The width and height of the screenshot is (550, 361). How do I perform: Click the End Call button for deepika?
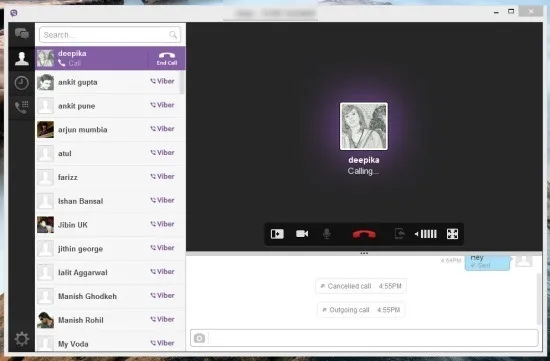(167, 59)
